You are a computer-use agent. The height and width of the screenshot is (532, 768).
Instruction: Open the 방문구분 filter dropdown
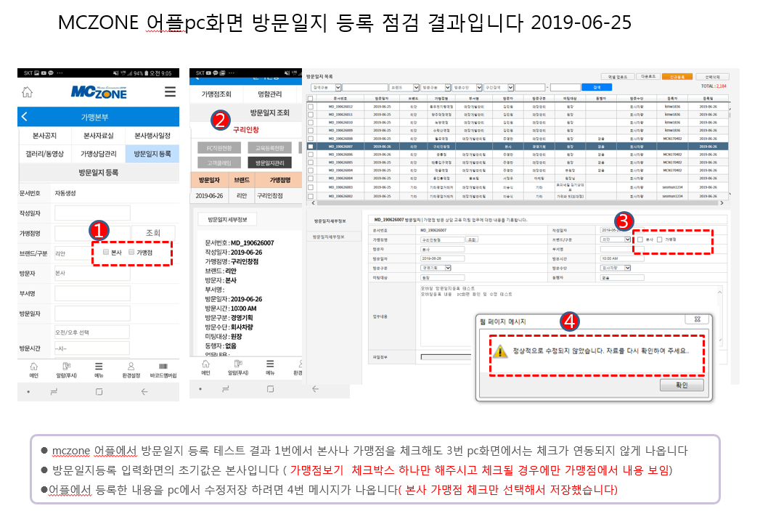436,87
